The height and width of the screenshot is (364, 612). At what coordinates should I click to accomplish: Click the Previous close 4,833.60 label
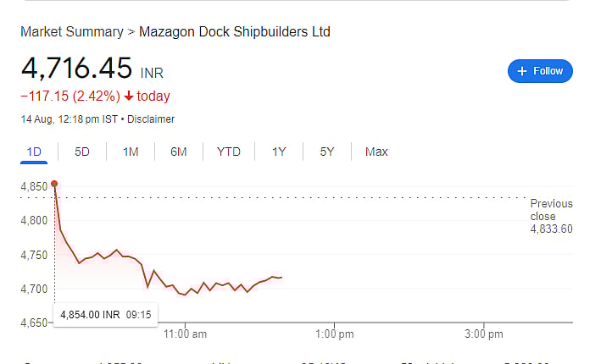tap(551, 216)
